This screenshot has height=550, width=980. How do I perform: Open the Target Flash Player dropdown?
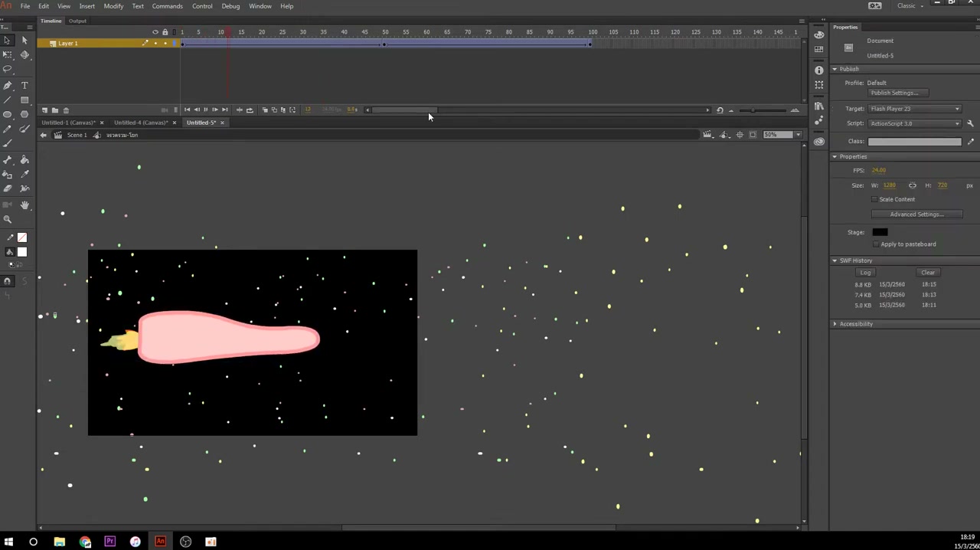(x=914, y=109)
